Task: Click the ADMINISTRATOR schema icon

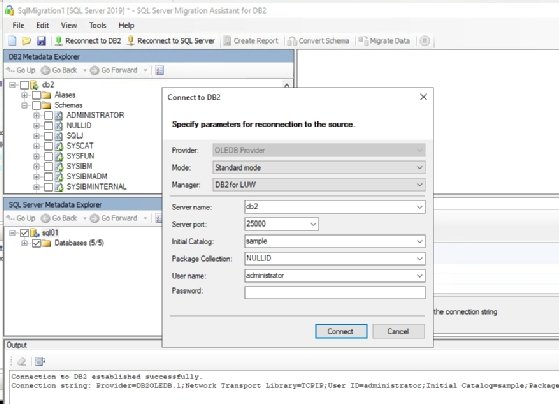Action: pyautogui.click(x=59, y=116)
